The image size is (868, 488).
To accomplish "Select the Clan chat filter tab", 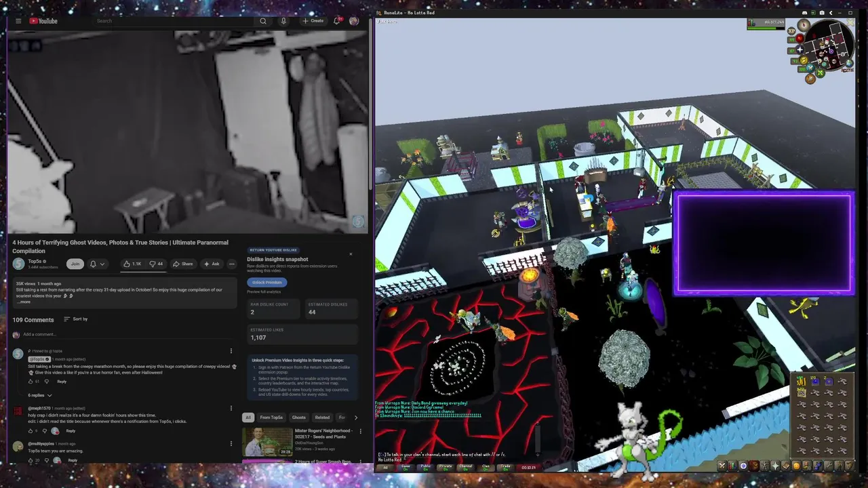I will (486, 467).
